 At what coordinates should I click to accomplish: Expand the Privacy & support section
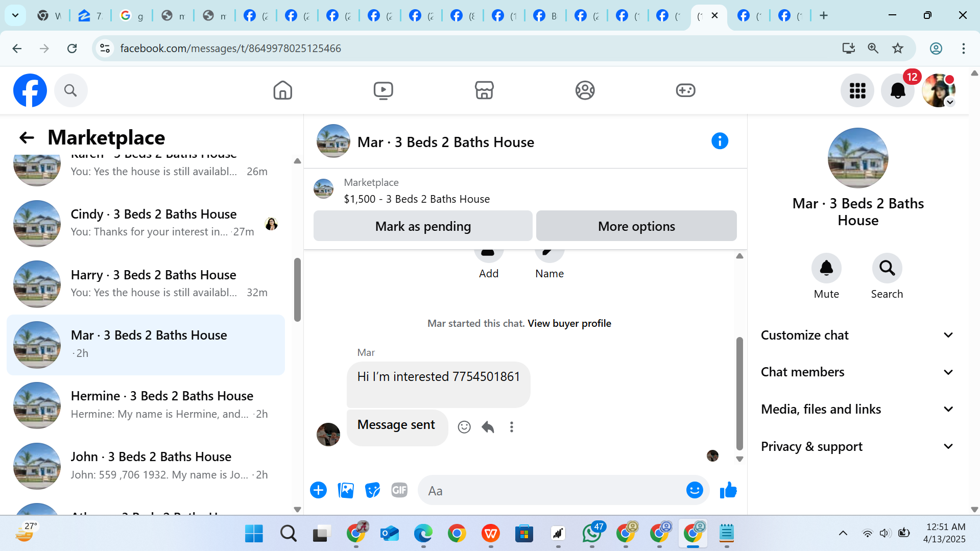(x=857, y=446)
